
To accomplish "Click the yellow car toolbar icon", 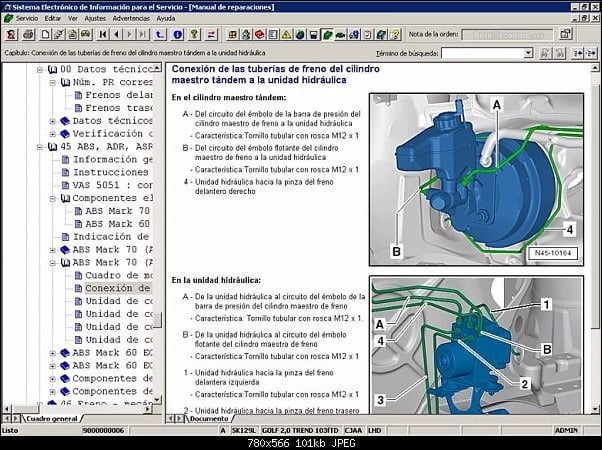I will click(x=86, y=35).
